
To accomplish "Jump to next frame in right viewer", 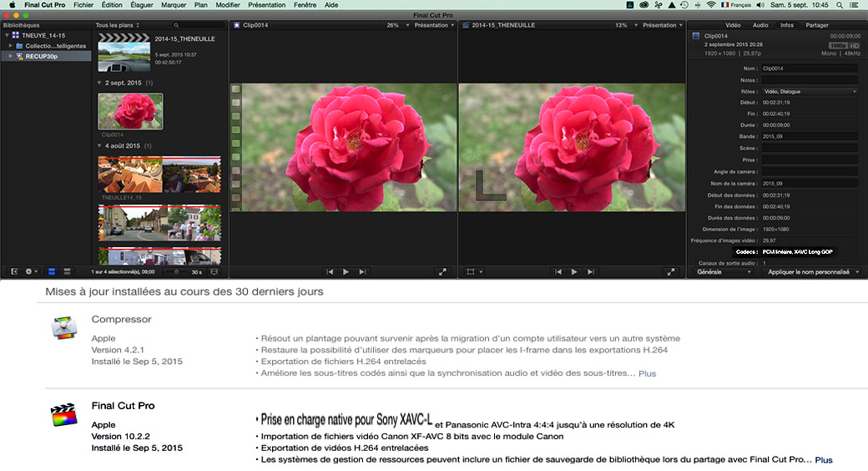I will 592,271.
